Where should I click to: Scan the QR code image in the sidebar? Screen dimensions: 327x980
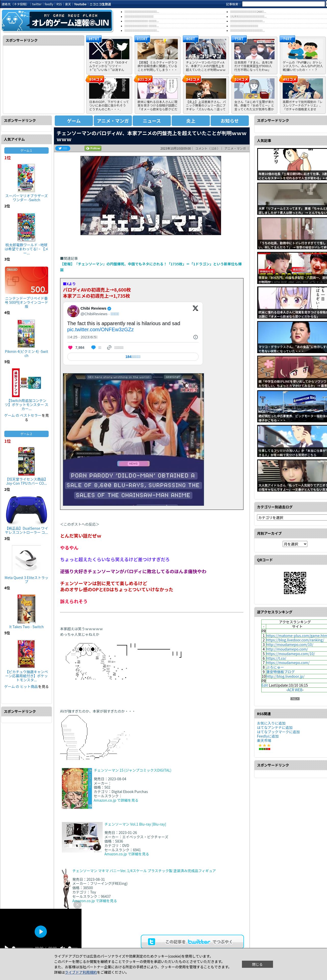pyautogui.click(x=295, y=582)
